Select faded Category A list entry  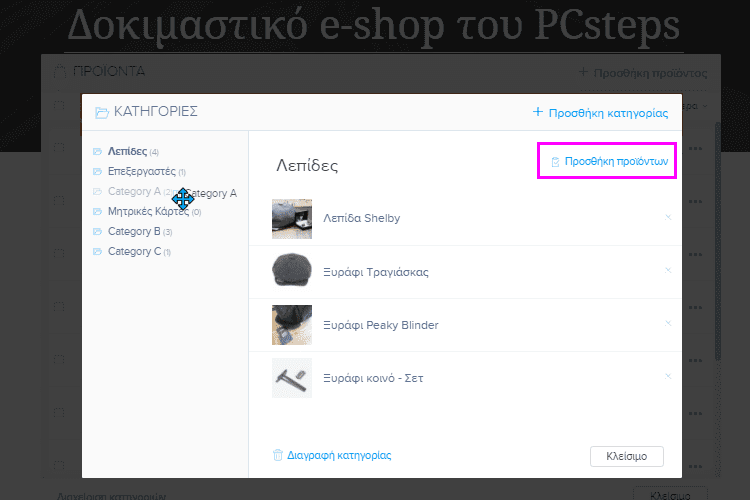(x=134, y=191)
